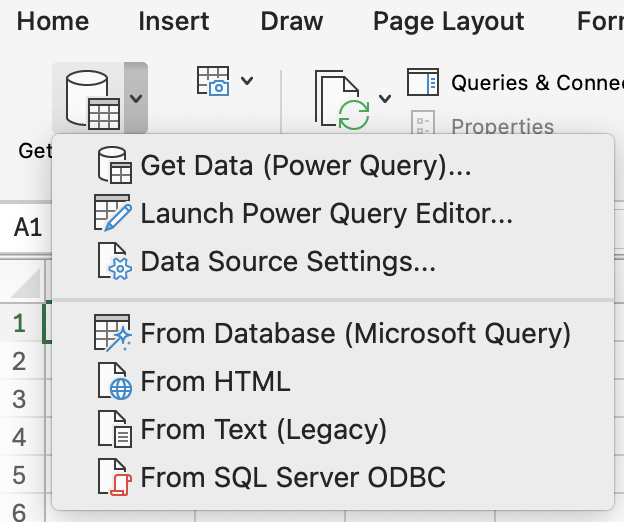Viewport: 624px width, 522px height.
Task: Click the Launch Power Query Editor pencil icon
Action: point(113,213)
